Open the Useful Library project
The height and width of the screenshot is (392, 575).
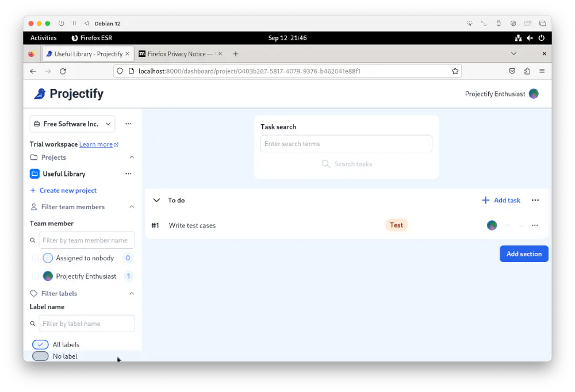64,174
